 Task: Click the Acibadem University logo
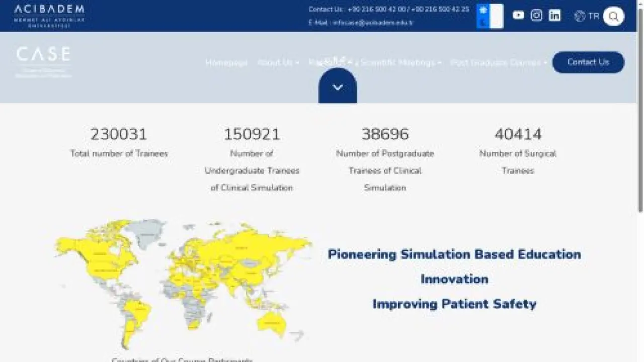tap(49, 16)
